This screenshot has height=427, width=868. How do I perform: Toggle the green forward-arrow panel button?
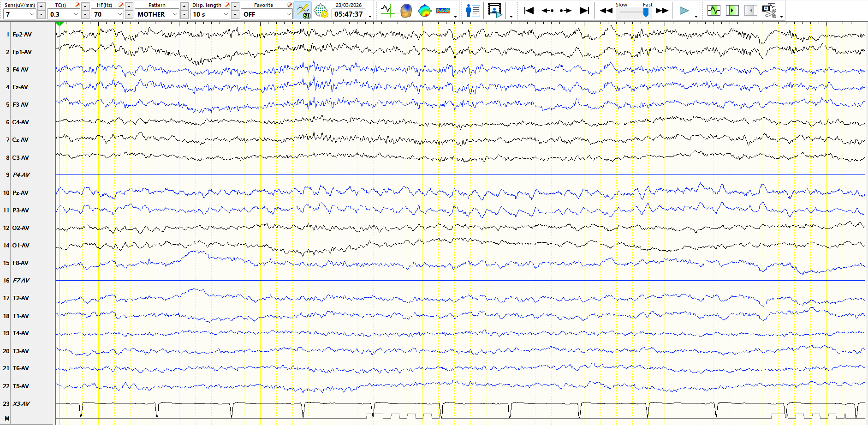tap(732, 10)
